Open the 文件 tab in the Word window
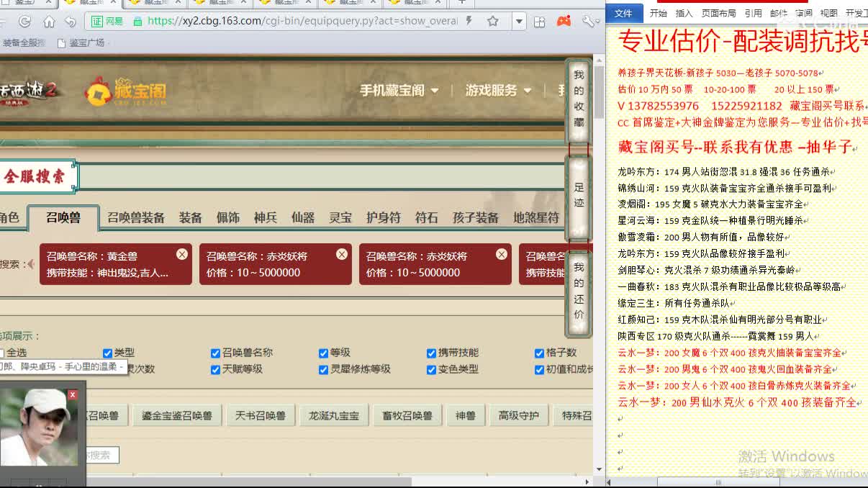This screenshot has width=868, height=488. click(623, 13)
